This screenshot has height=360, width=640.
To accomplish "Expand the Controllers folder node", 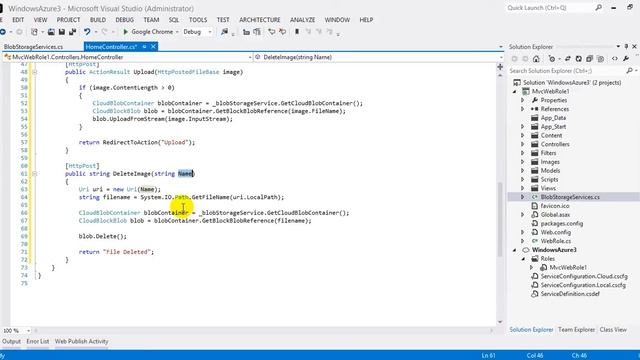I will [x=522, y=144].
